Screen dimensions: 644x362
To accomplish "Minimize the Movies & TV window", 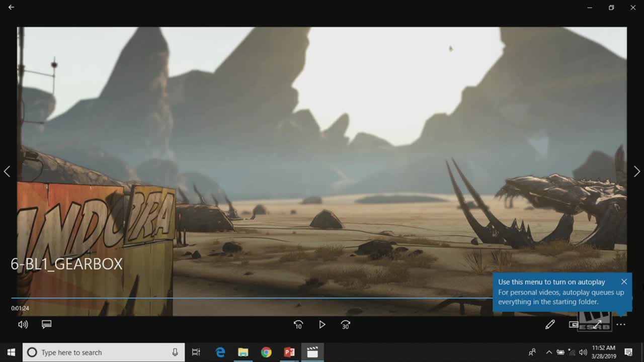I will pyautogui.click(x=590, y=8).
